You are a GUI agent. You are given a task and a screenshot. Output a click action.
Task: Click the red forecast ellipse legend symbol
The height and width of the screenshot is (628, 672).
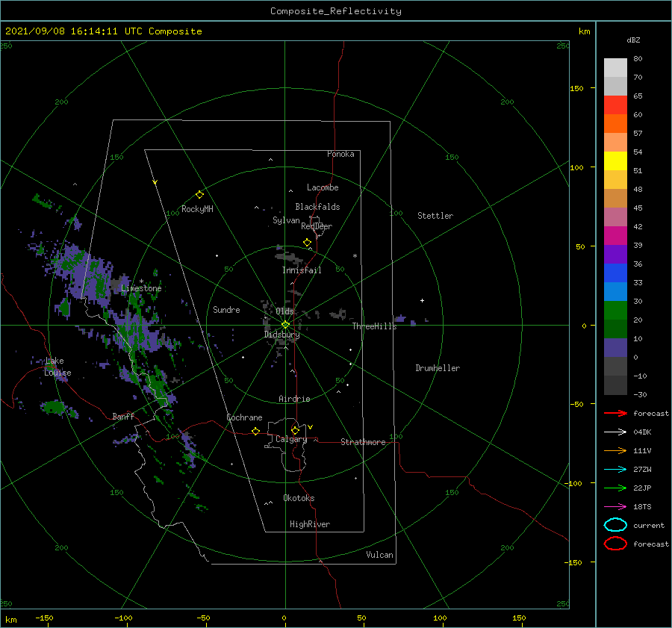(x=615, y=543)
